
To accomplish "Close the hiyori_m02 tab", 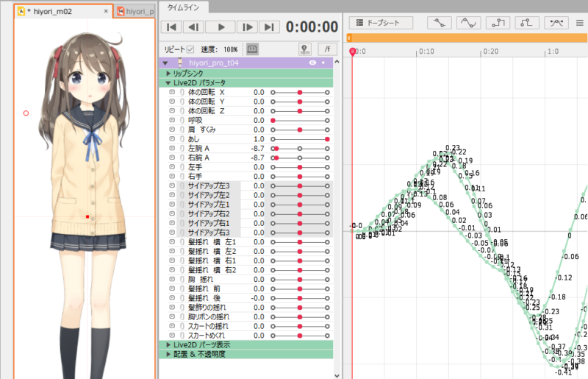I will (106, 11).
